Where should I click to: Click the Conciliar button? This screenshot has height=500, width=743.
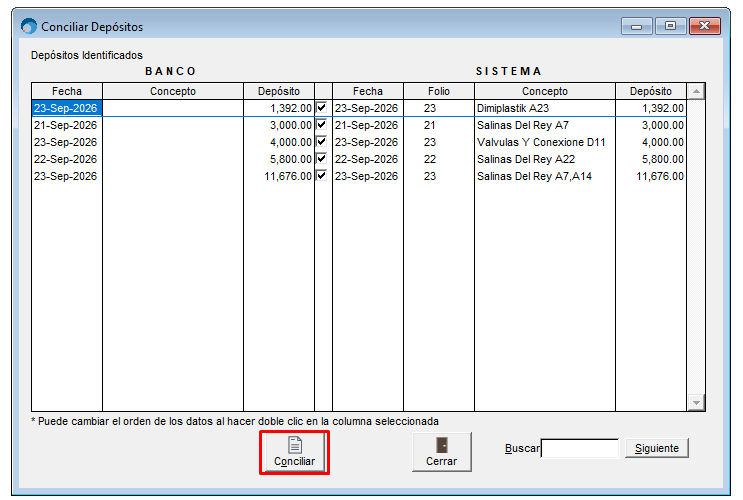pos(294,453)
